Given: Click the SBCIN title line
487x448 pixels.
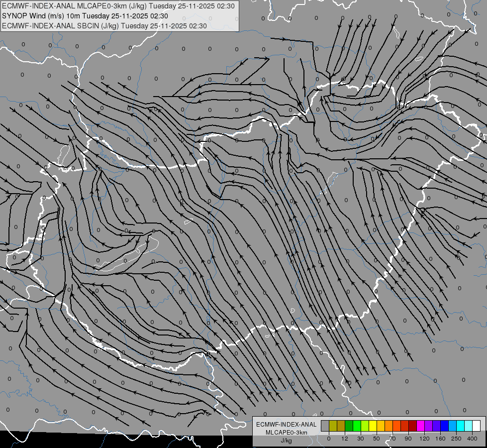Looking at the screenshot, I should click(x=104, y=26).
